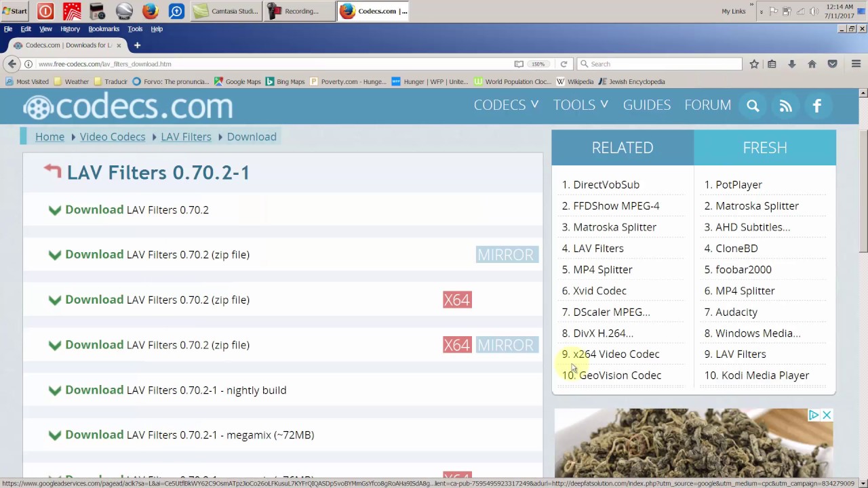Switch to the RELATED tab
The width and height of the screenshot is (868, 488).
tap(623, 148)
